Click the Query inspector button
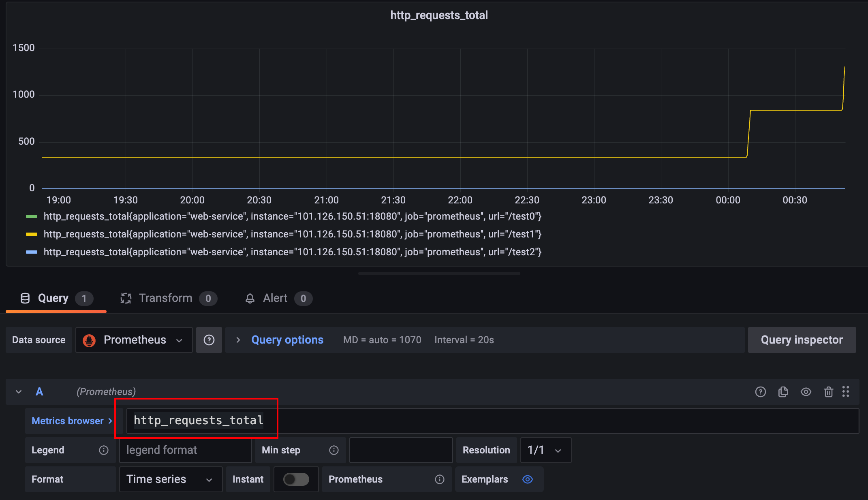Image resolution: width=868 pixels, height=500 pixels. click(x=802, y=340)
